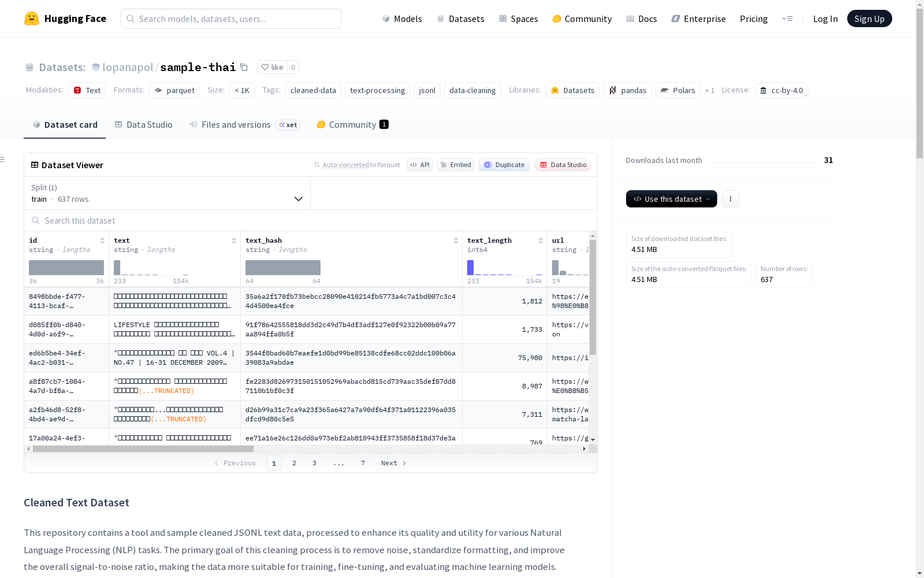Open the Community tab
The image size is (924, 578).
point(352,124)
